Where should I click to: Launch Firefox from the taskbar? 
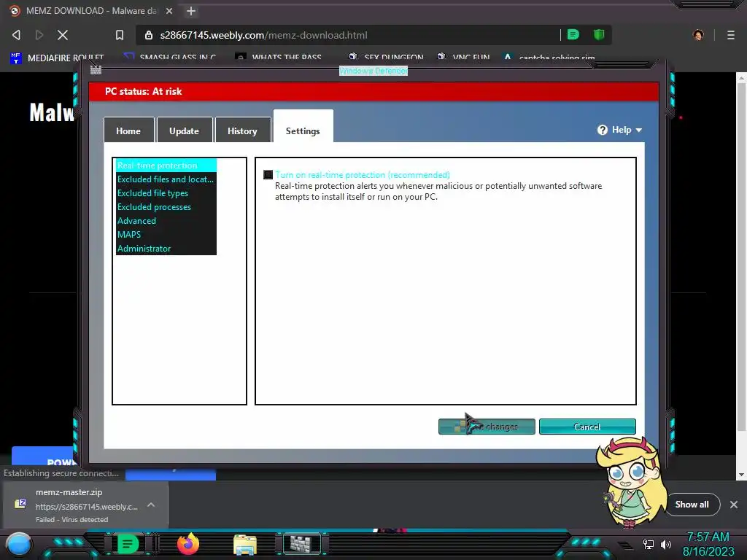point(188,544)
